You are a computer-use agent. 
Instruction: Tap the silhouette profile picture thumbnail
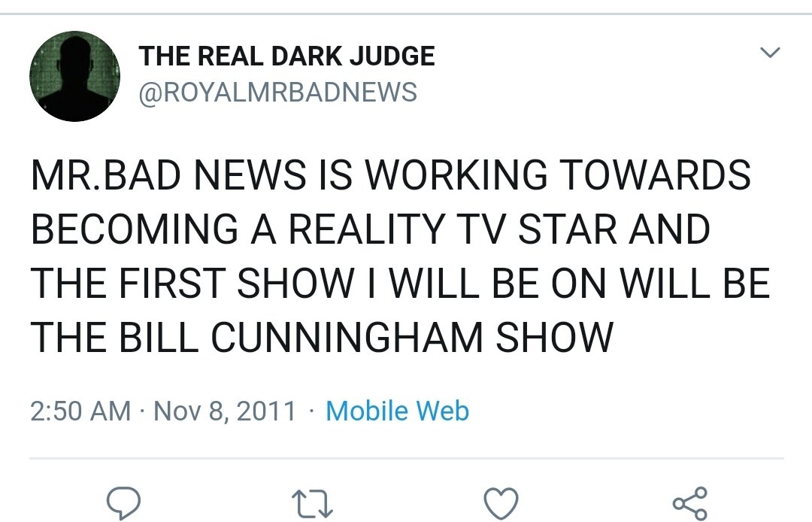pos(74,76)
